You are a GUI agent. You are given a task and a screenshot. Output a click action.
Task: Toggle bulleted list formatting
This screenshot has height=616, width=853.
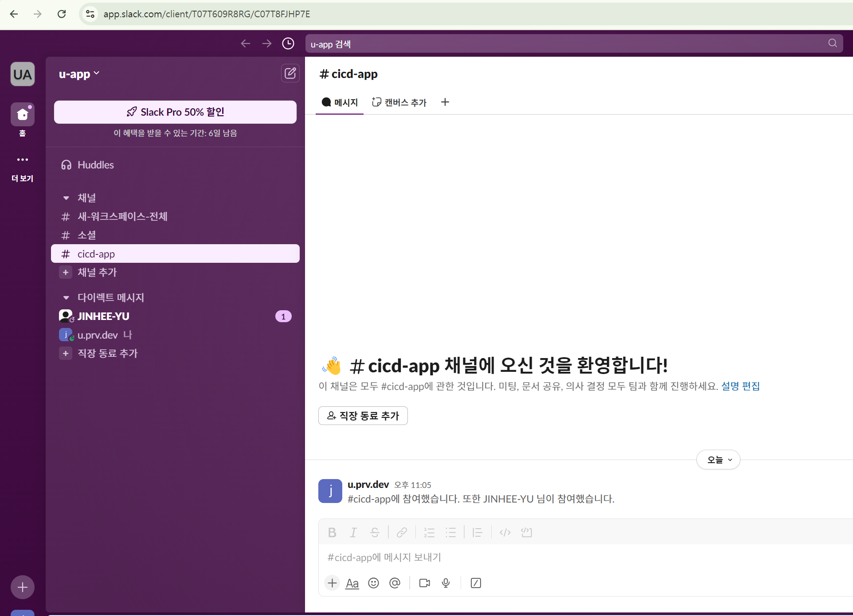tap(450, 532)
